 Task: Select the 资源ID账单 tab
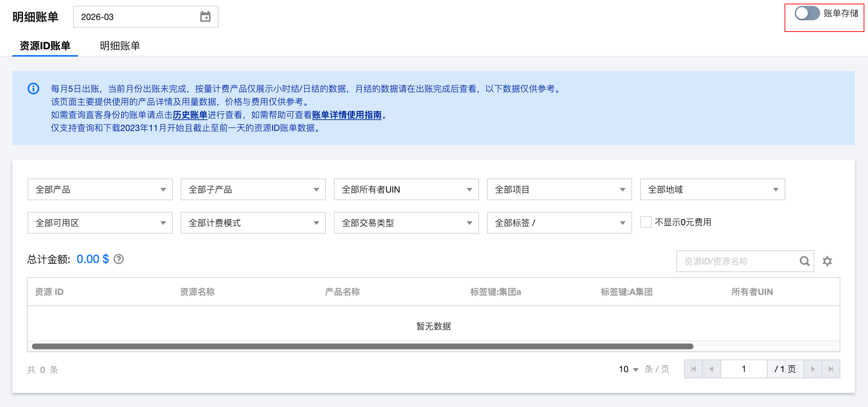pyautogui.click(x=45, y=46)
